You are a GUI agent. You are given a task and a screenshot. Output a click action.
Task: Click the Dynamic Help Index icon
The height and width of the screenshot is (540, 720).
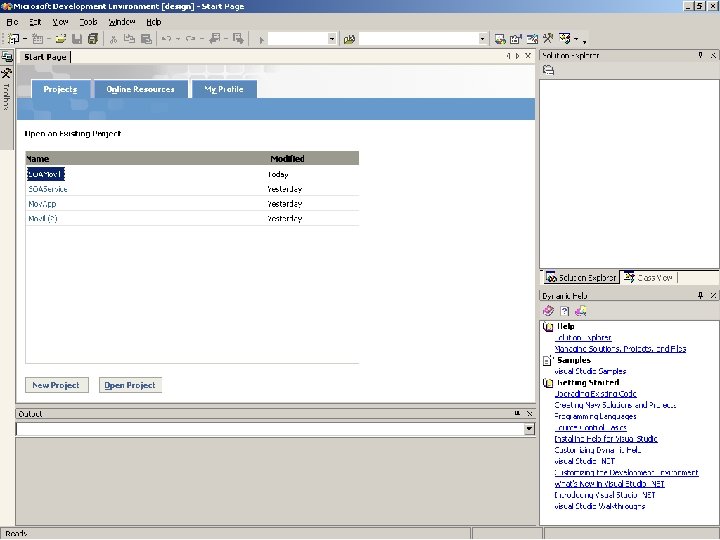(564, 311)
